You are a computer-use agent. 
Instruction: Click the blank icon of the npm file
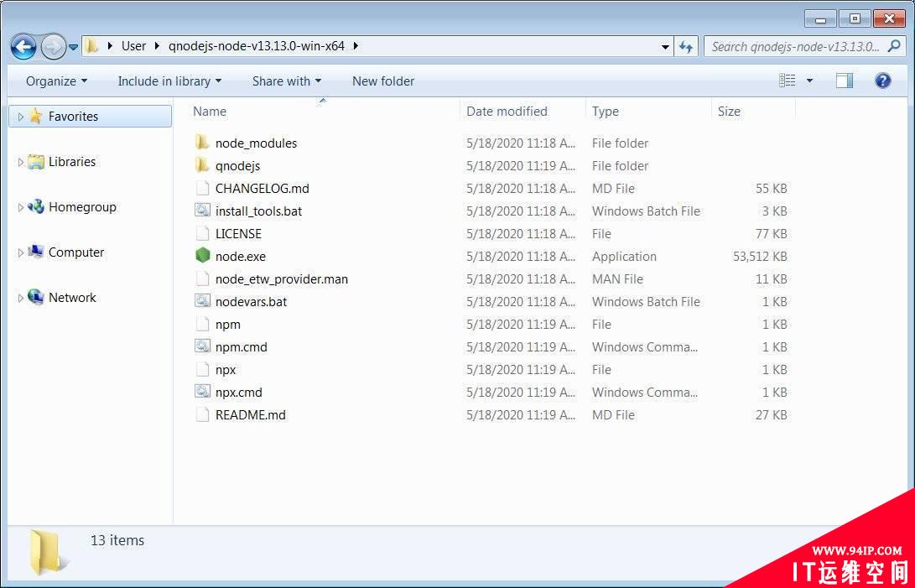pos(202,324)
